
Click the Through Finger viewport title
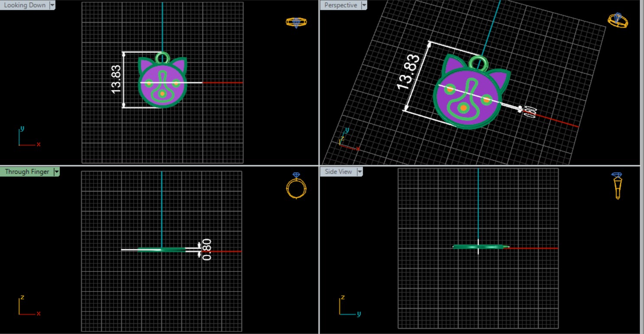[27, 172]
